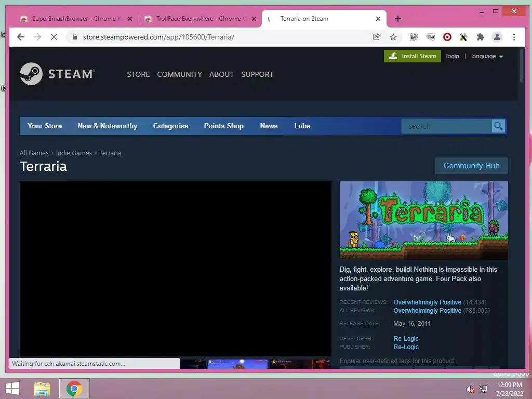Open the Categories dropdown
This screenshot has height=399, width=532.
tap(170, 126)
